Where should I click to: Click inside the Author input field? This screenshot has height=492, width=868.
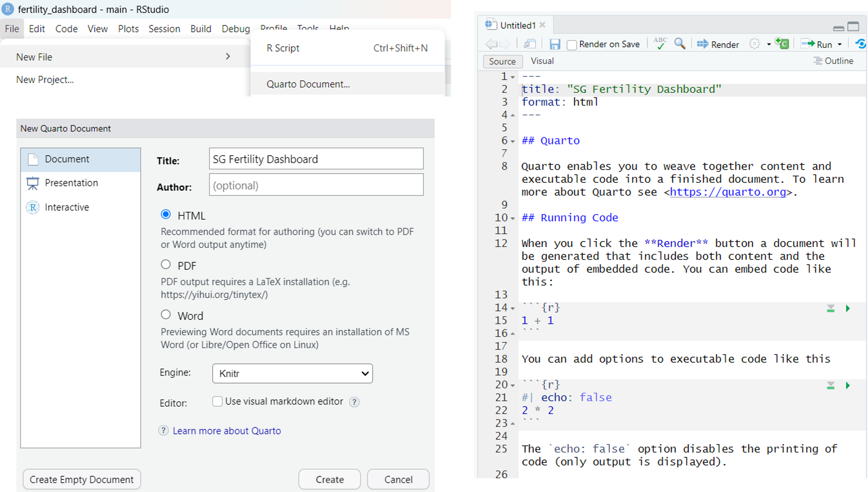(x=316, y=185)
